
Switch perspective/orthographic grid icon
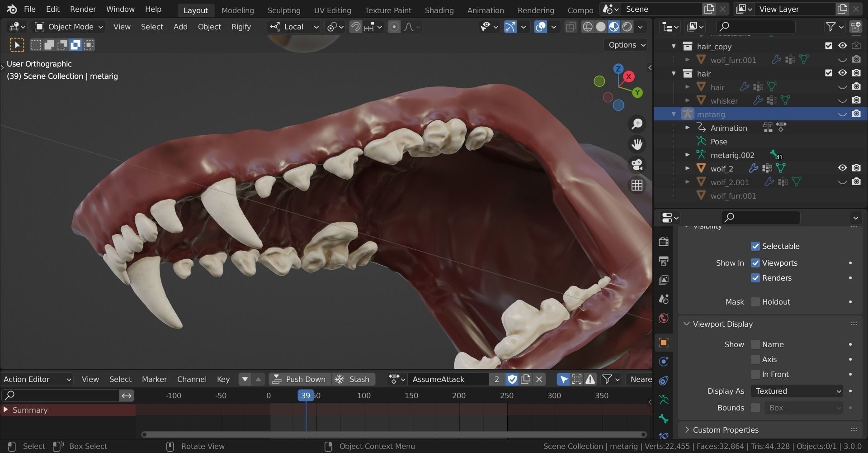[x=637, y=185]
